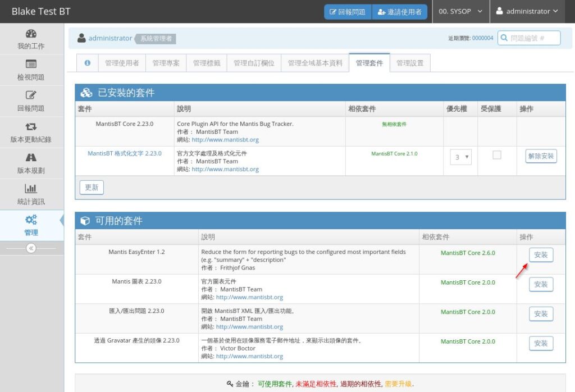This screenshot has width=575, height=392.
Task: Open 回報問題 edit icon in sidebar
Action: click(x=31, y=95)
